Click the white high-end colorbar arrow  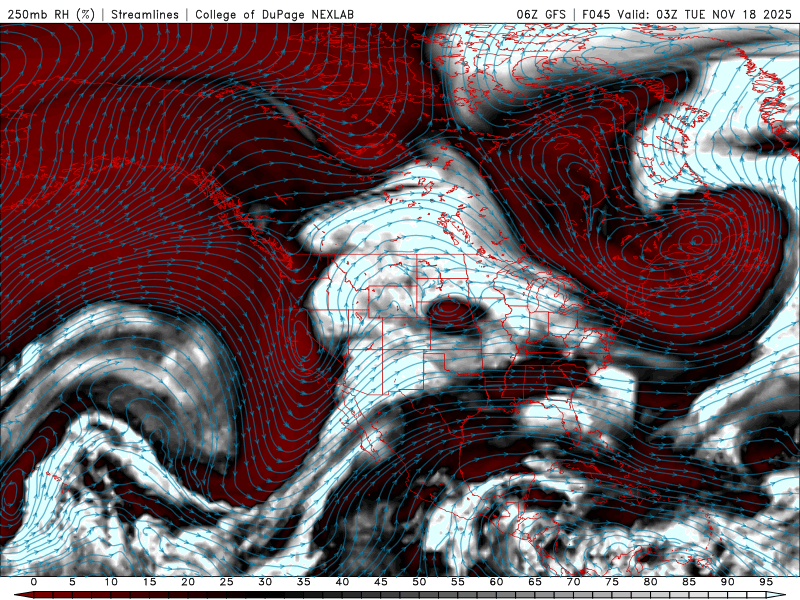(x=776, y=596)
